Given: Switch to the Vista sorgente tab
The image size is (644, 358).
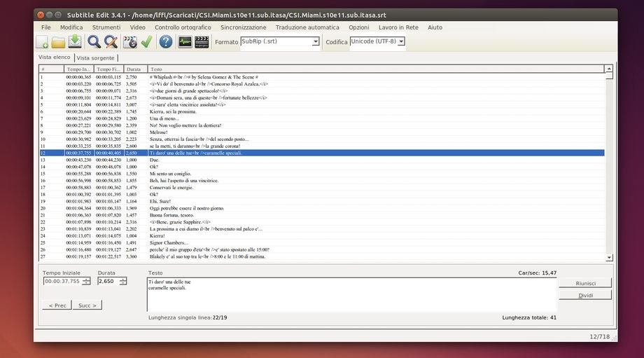Looking at the screenshot, I should tap(97, 57).
